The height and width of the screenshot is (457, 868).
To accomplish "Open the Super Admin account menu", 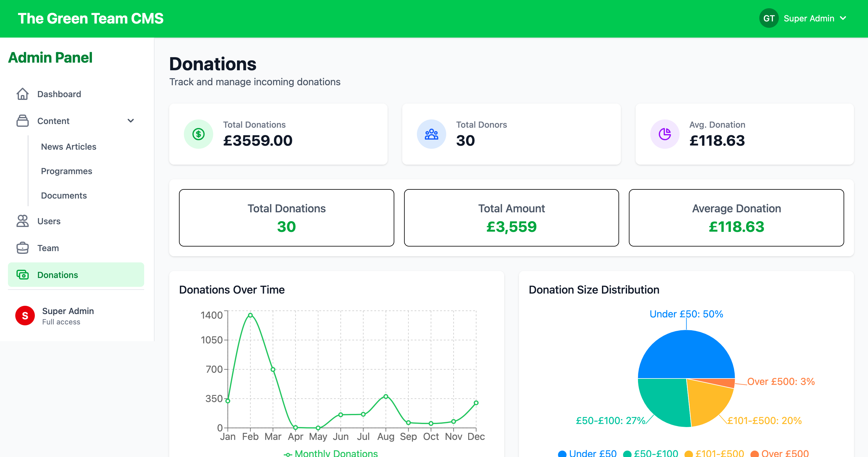I will (x=809, y=18).
